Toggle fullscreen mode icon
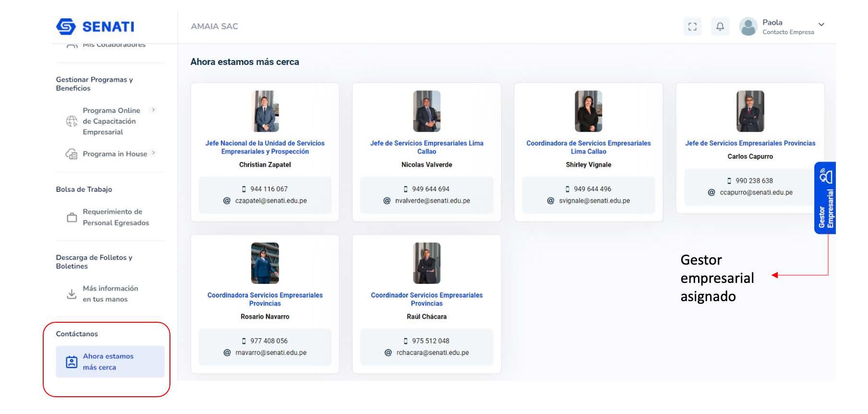This screenshot has height=414, width=868. tap(692, 26)
